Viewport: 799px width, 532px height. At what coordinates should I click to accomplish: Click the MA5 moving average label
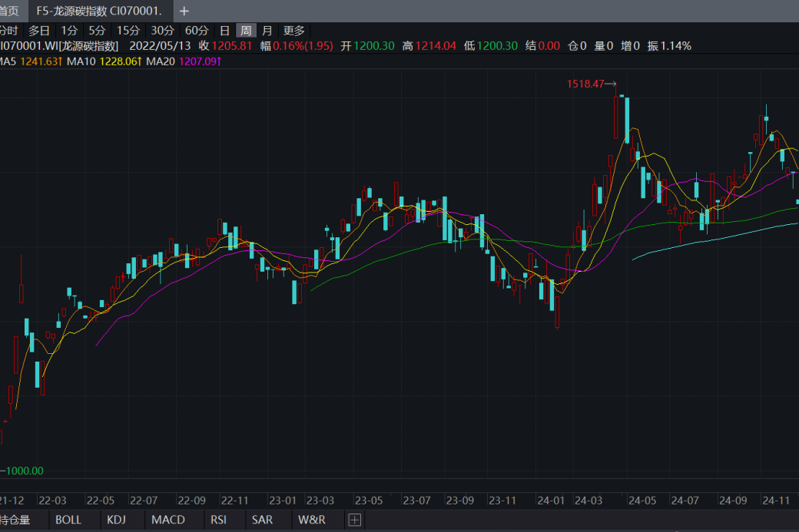pos(8,61)
